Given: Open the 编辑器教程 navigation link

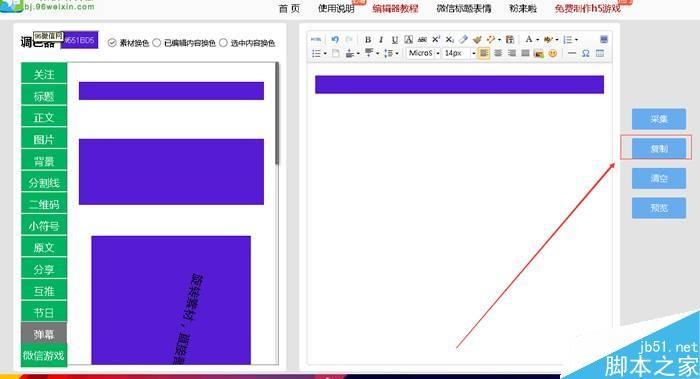Looking at the screenshot, I should [x=396, y=8].
